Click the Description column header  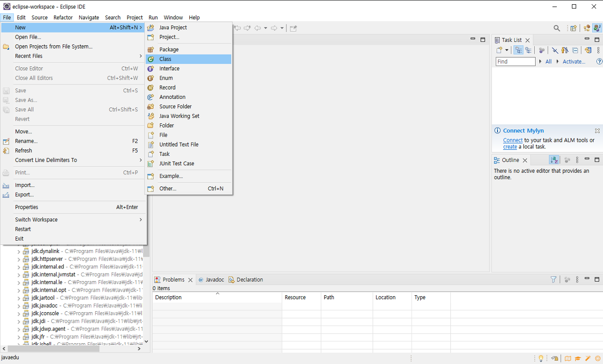point(217,298)
